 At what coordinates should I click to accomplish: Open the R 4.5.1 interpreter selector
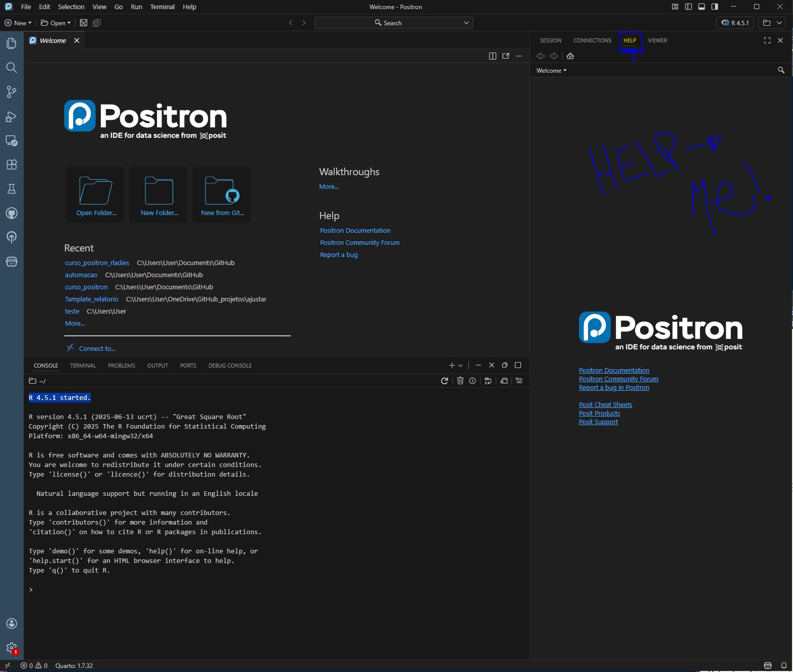(735, 23)
